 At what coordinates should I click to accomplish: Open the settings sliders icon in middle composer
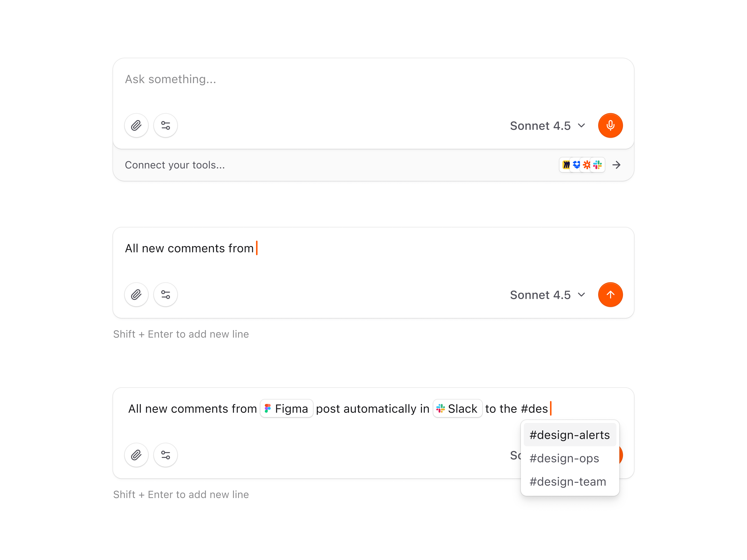click(165, 294)
